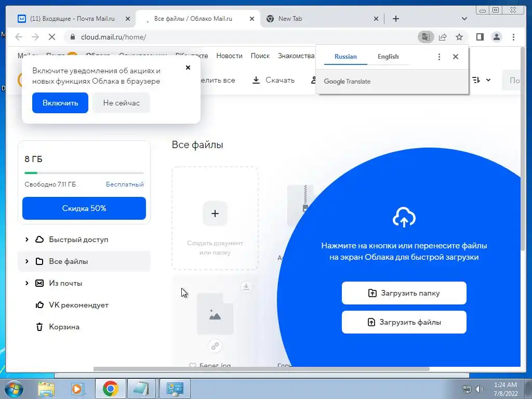Viewport: 532px width, 399px height.
Task: Click the share page icon in address bar
Action: tap(443, 37)
